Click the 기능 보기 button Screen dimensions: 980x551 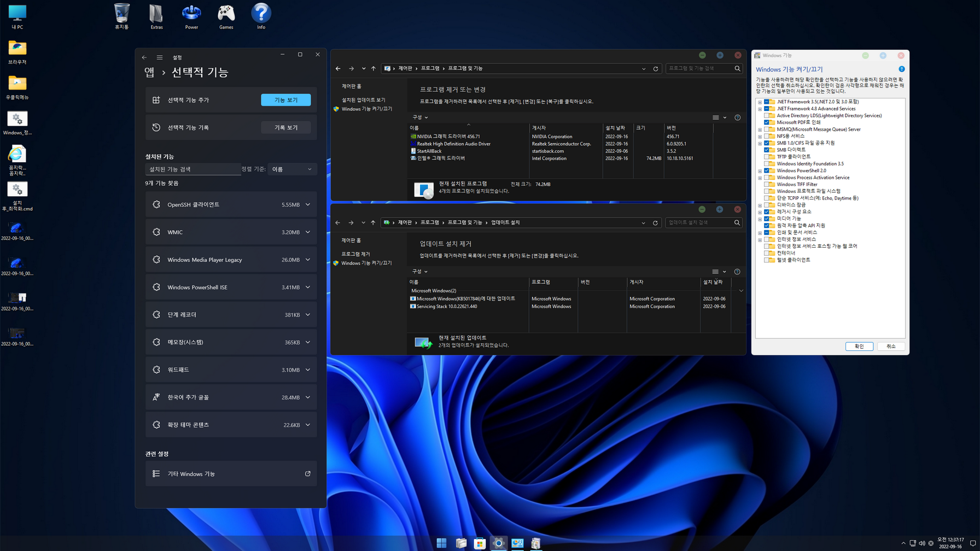pos(286,100)
